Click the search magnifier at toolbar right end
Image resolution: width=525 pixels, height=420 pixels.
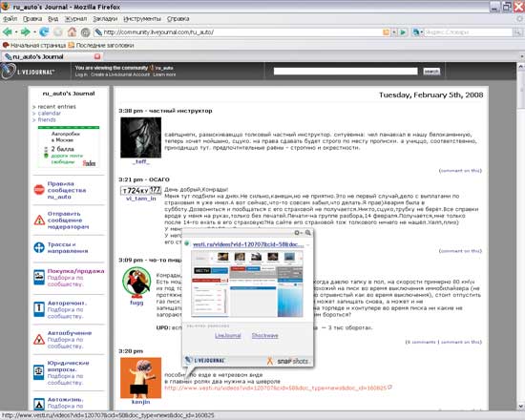point(517,32)
